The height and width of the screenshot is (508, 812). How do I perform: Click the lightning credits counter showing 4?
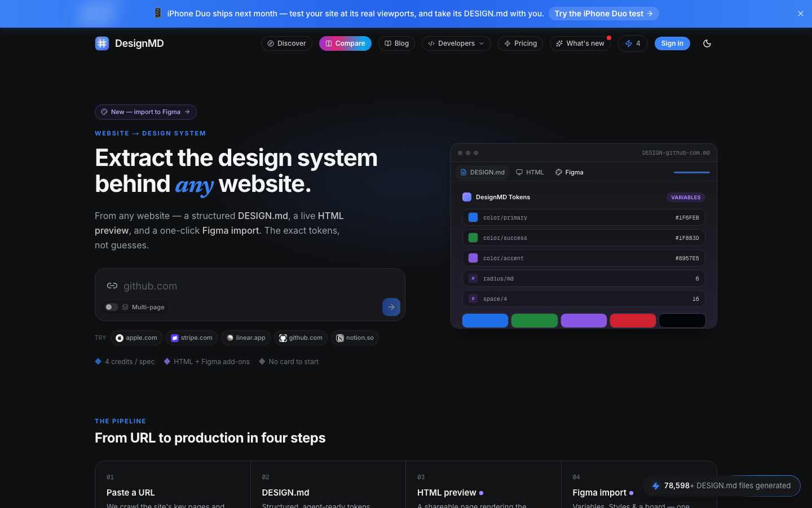coord(632,43)
